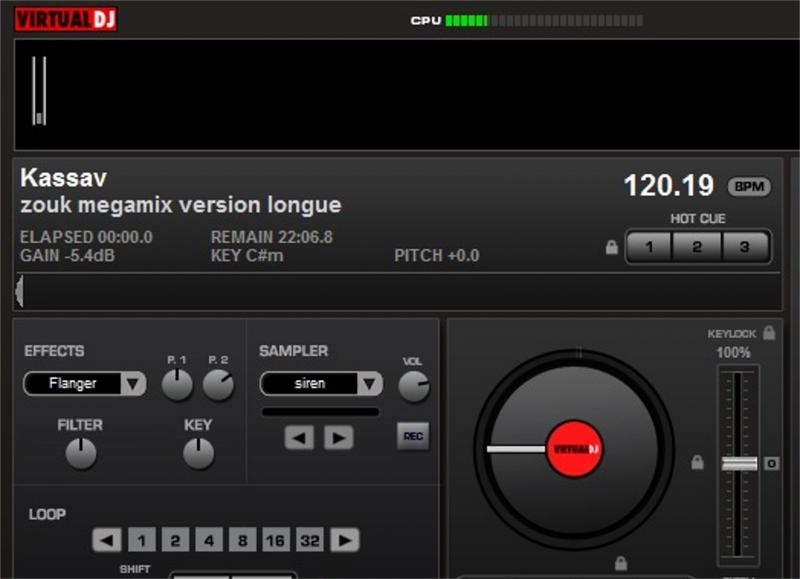Click the pitch fader handle
This screenshot has width=800, height=579.
tap(739, 464)
